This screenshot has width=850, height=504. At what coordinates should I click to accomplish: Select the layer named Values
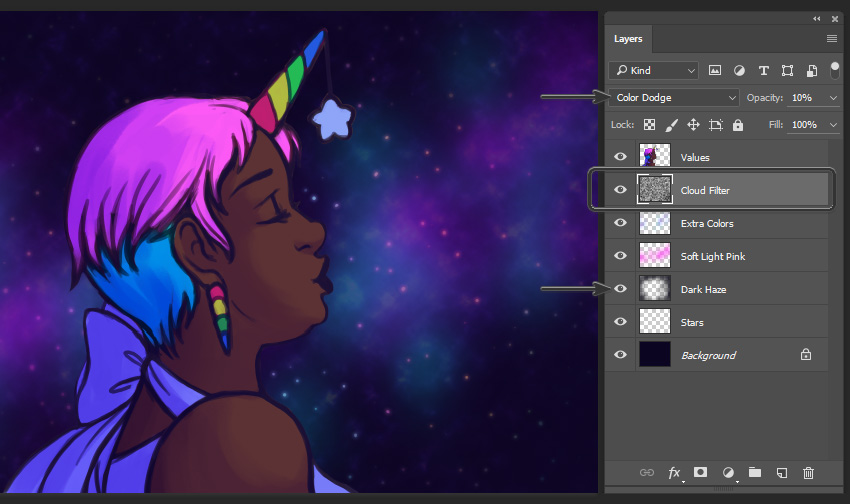coord(695,157)
